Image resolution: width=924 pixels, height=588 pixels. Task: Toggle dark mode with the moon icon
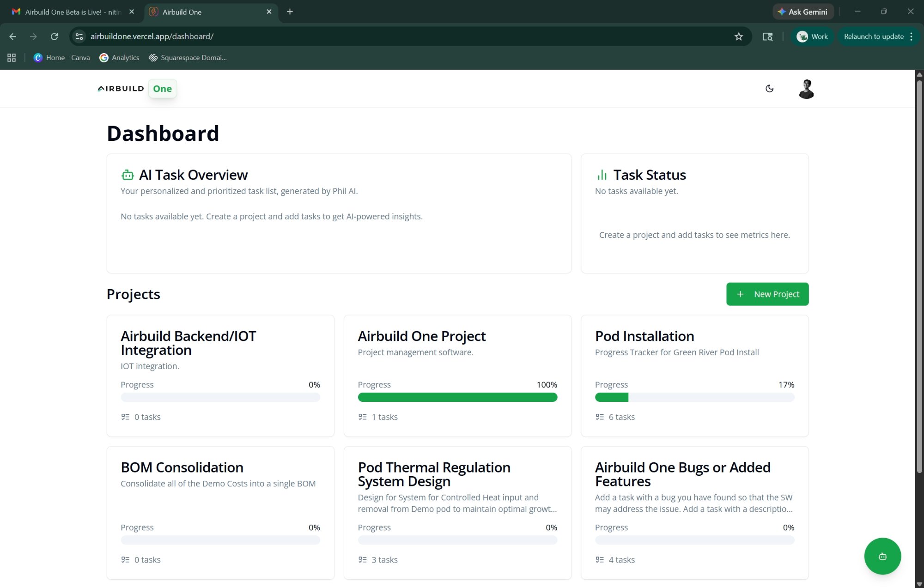coord(769,88)
